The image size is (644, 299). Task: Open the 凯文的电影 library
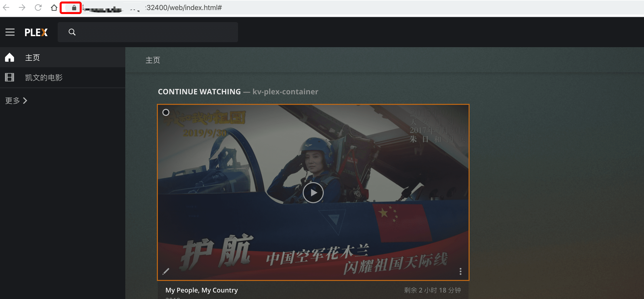tap(63, 78)
